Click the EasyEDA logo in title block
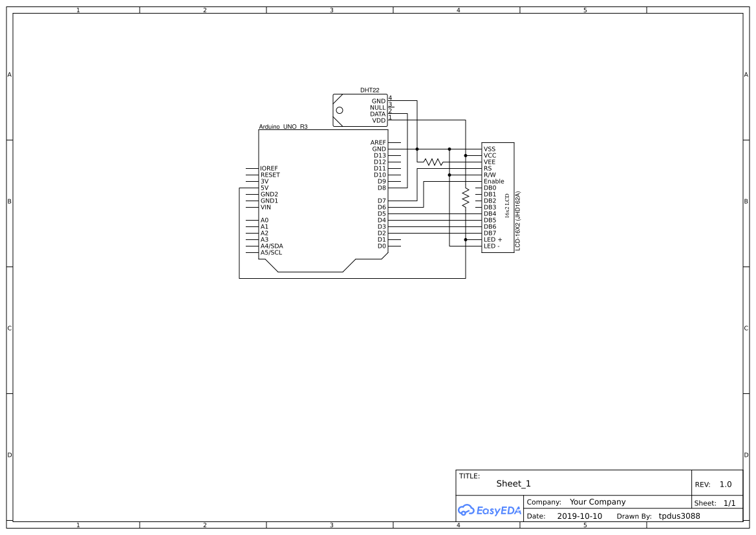Image resolution: width=756 pixels, height=535 pixels. 489,510
